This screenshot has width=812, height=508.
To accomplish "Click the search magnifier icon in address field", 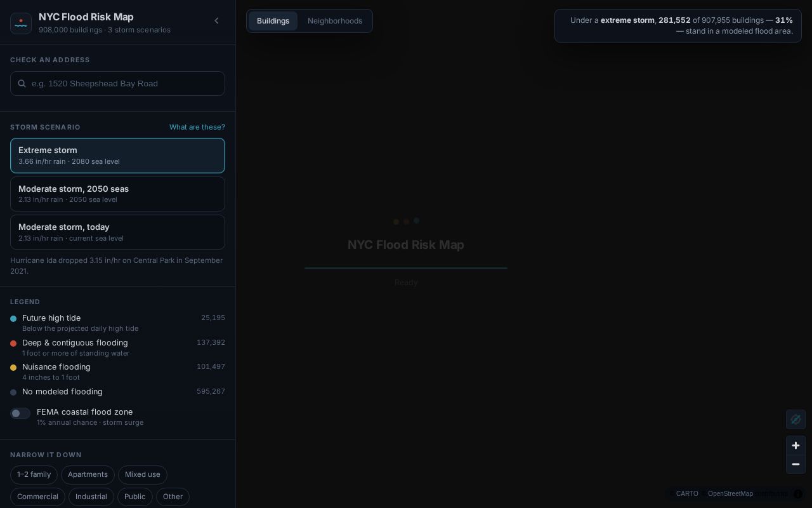I will coord(22,83).
